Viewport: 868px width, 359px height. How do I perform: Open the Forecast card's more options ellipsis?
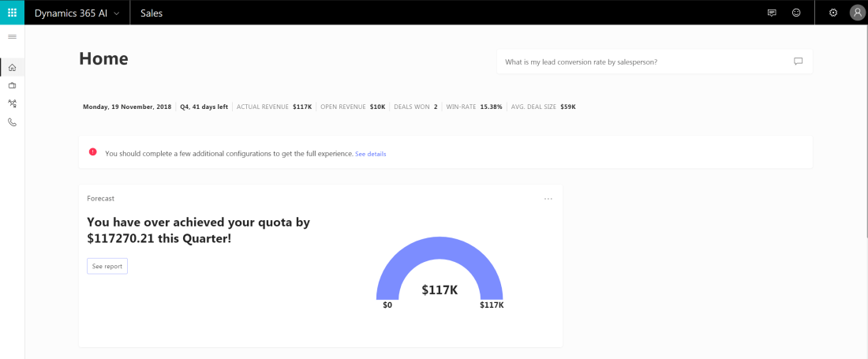click(x=548, y=199)
